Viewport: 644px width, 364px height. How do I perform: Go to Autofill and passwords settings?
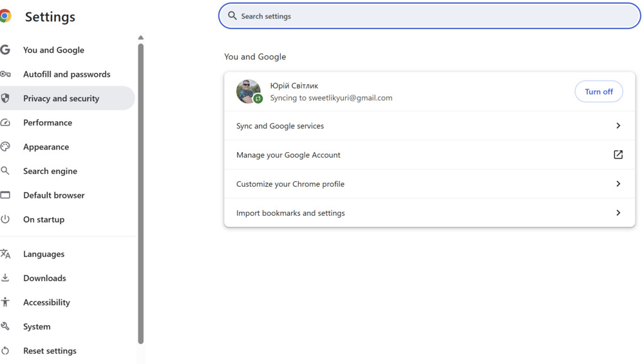68,74
